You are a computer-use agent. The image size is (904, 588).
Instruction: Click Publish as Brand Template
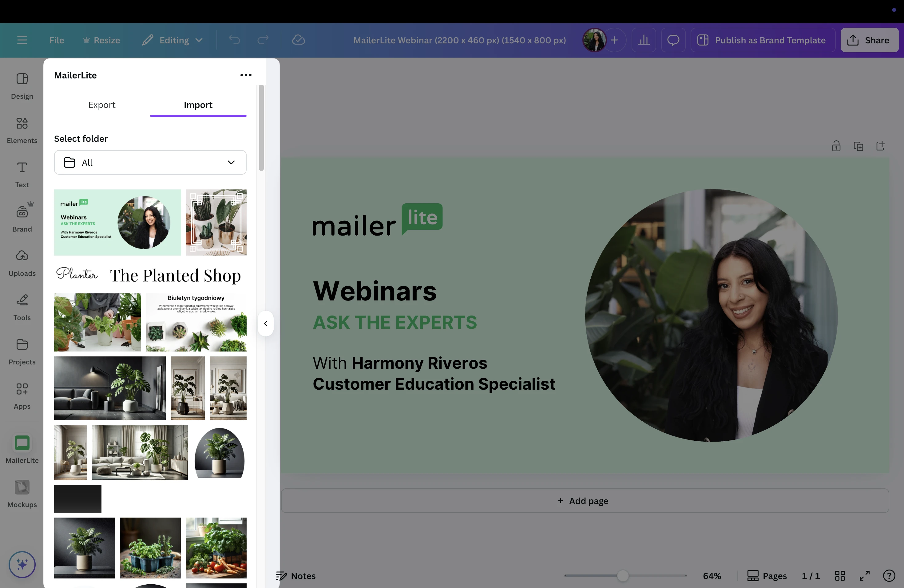tap(763, 40)
